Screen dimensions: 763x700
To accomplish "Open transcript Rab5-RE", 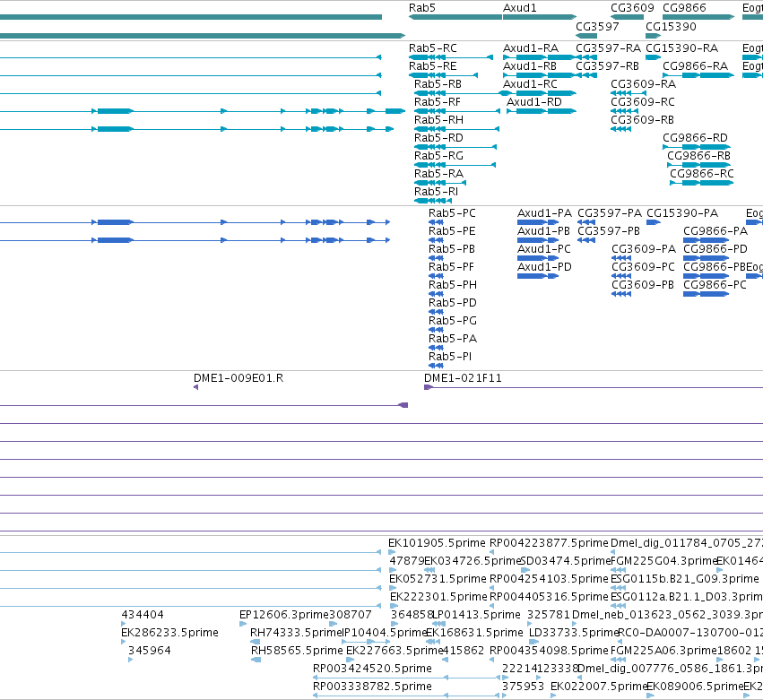I will coord(432,66).
